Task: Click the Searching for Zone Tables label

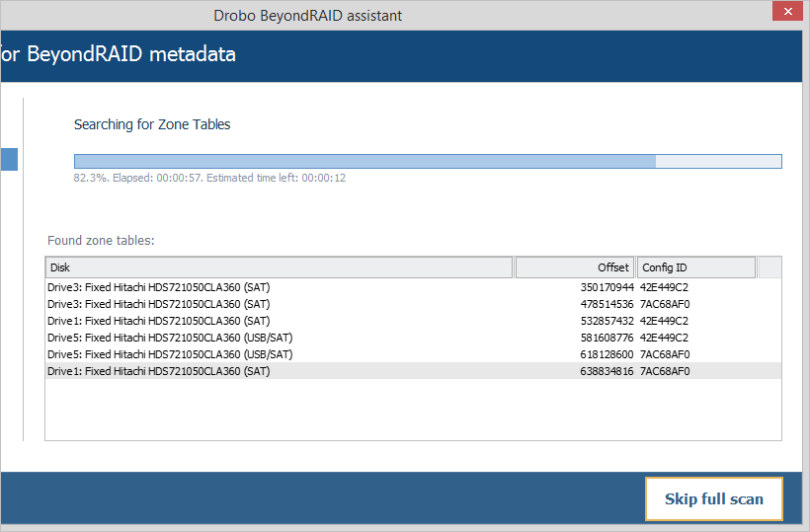Action: (x=152, y=124)
